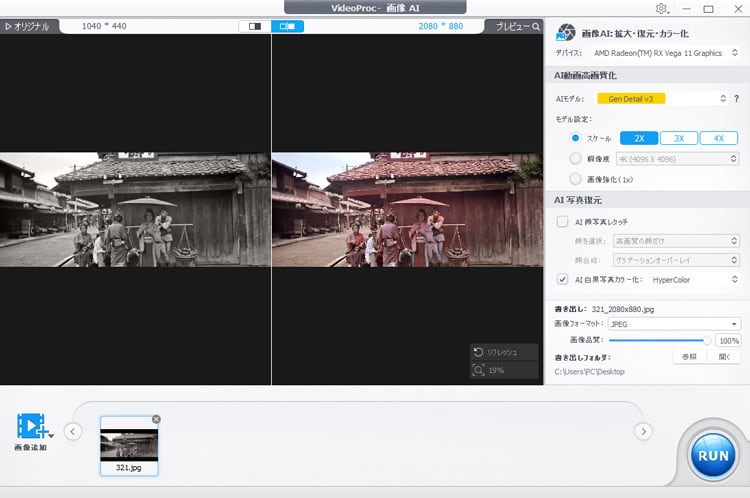Open HyperColor colorization dropdown
The image size is (750, 498).
point(695,280)
